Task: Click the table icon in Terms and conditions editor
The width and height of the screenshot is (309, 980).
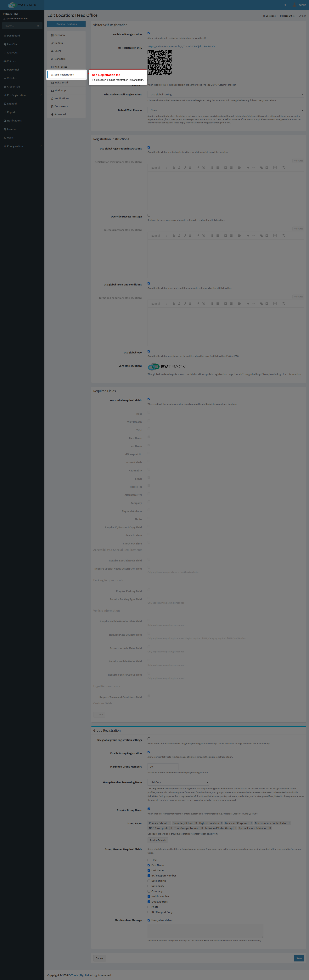Action: pos(275,304)
